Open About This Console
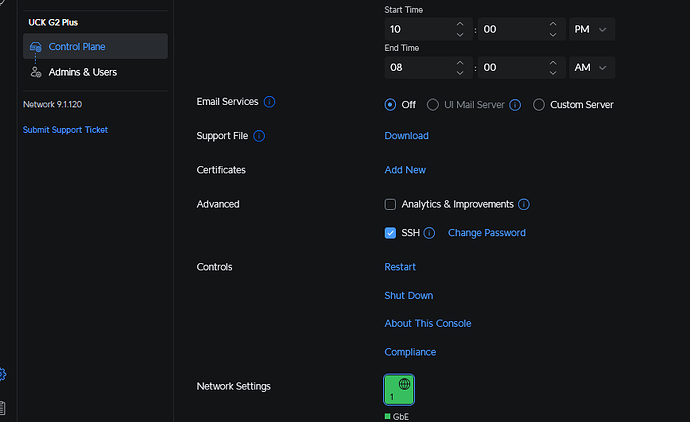Viewport: 690px width, 422px height. [427, 323]
